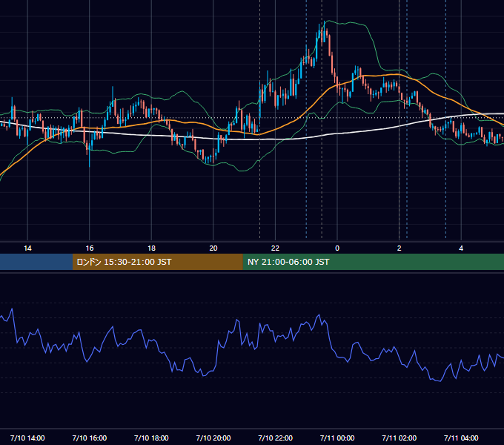Click the 22 hour label on price chart axis
This screenshot has height=445, width=504.
click(x=275, y=248)
